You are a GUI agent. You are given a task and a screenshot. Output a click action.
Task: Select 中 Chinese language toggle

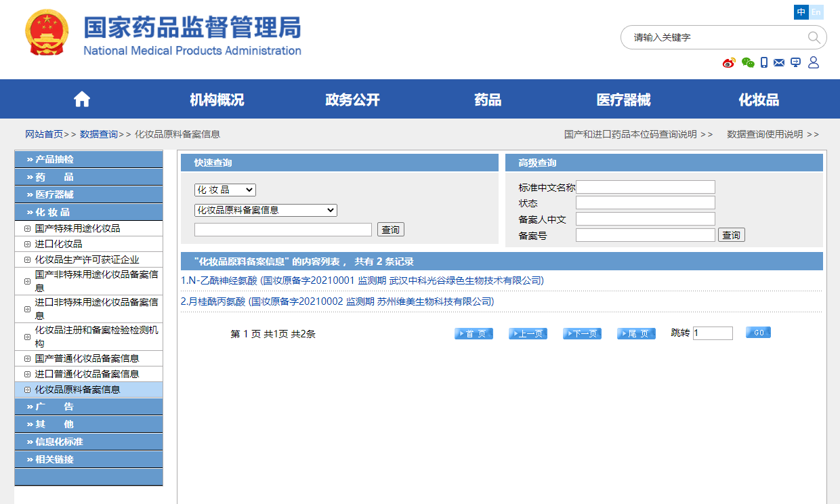coord(801,12)
